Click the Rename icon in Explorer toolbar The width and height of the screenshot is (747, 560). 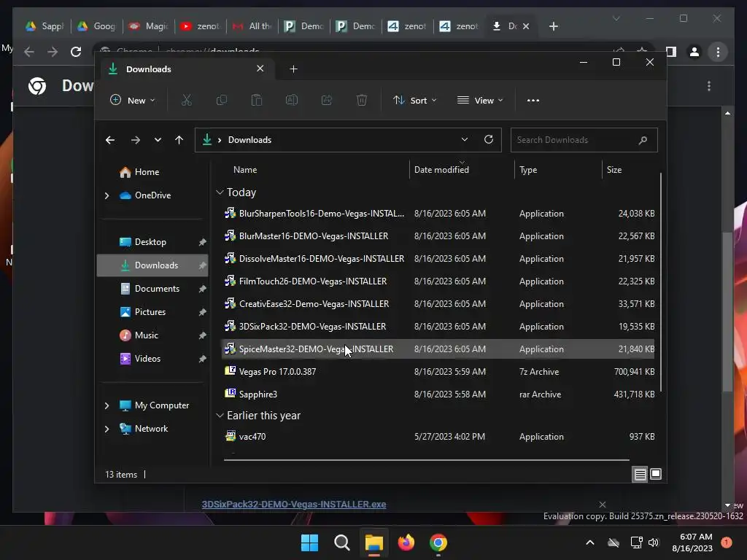[292, 100]
